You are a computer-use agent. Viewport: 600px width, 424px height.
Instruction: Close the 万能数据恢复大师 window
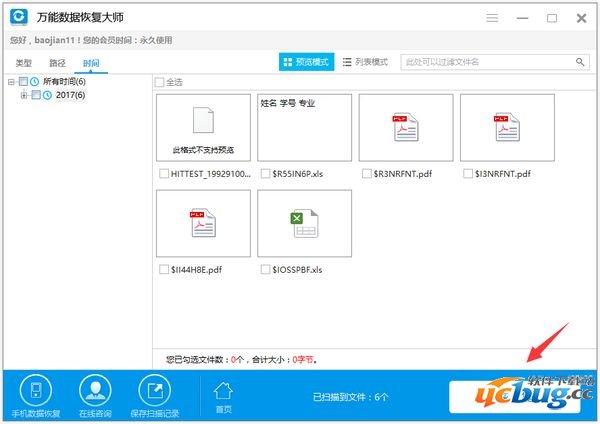[581, 18]
